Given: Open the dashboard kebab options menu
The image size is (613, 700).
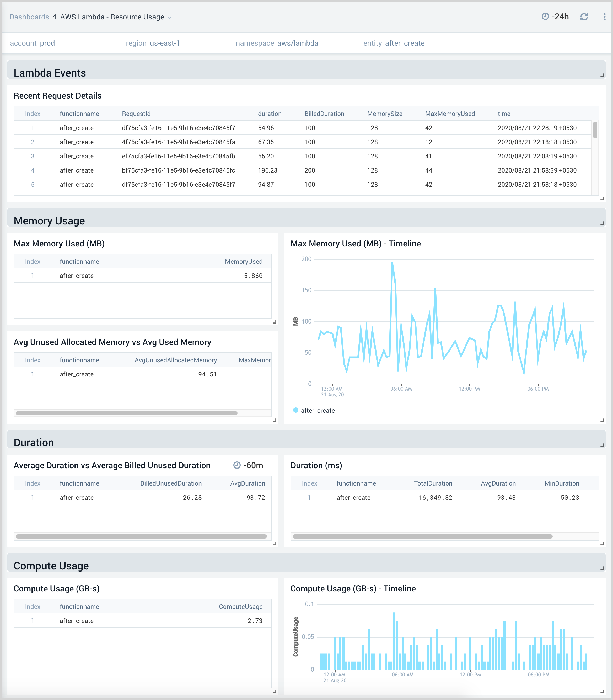Looking at the screenshot, I should 604,17.
